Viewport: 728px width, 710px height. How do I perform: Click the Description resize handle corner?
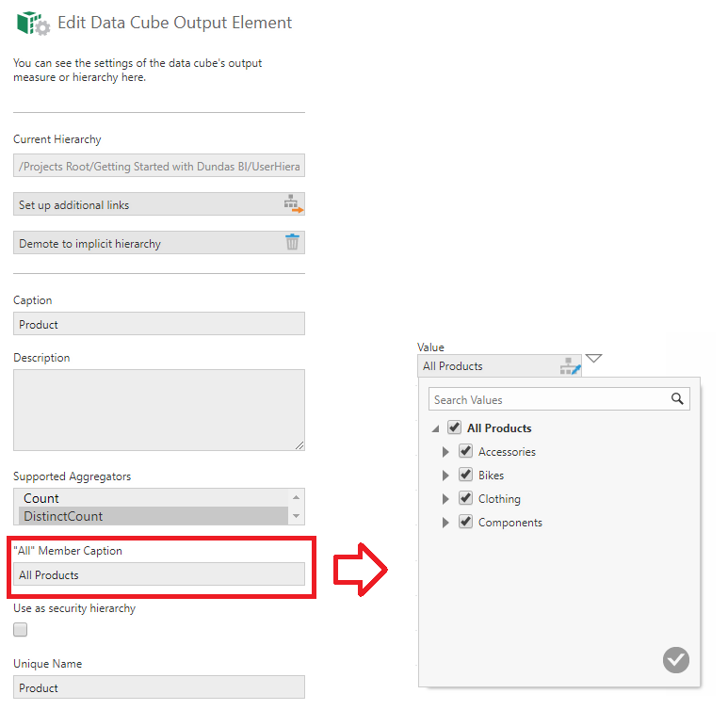299,445
